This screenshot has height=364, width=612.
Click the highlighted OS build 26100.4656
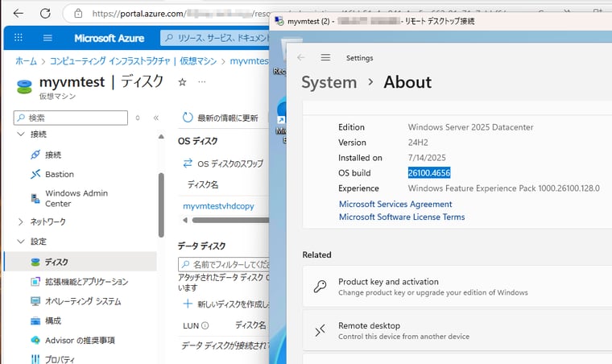(429, 173)
